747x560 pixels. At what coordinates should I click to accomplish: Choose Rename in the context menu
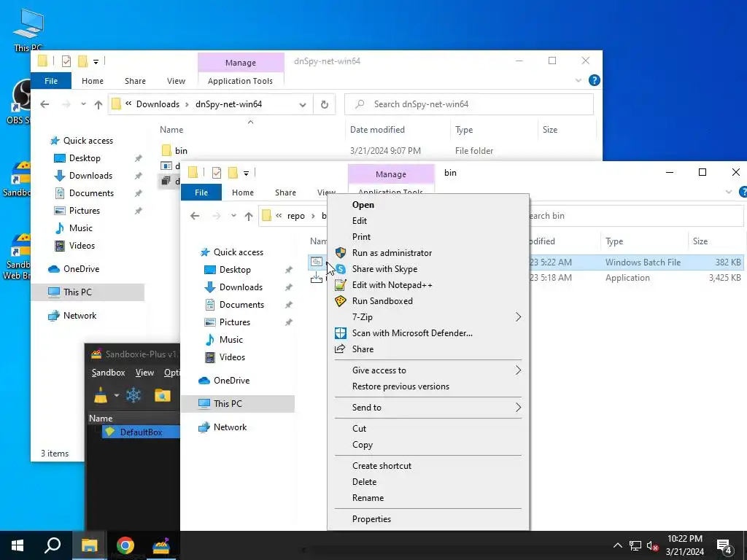pos(428,498)
